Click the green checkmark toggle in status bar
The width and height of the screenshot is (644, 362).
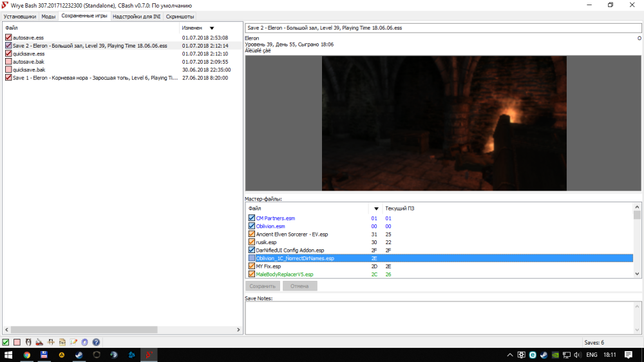(x=6, y=342)
